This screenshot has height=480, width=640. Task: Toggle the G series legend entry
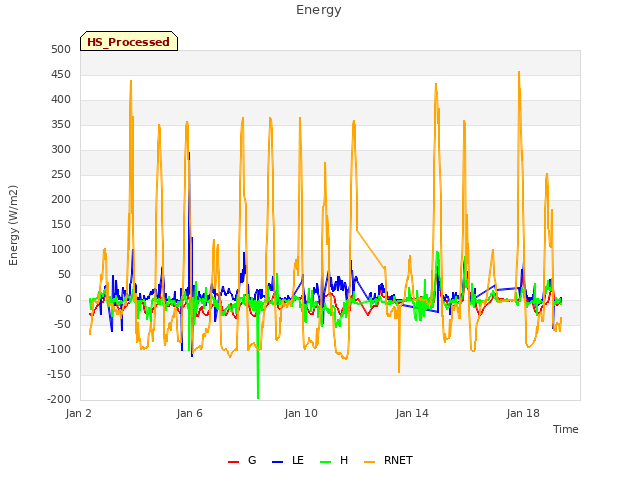coord(242,460)
